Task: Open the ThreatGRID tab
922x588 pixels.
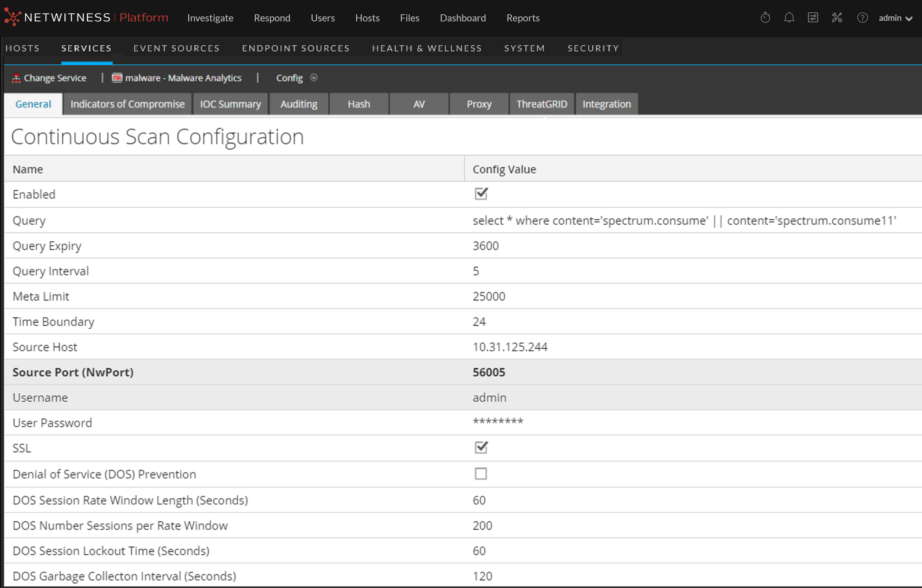Action: click(x=541, y=104)
